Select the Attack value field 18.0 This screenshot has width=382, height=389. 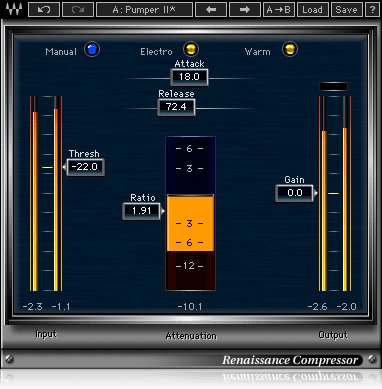189,77
